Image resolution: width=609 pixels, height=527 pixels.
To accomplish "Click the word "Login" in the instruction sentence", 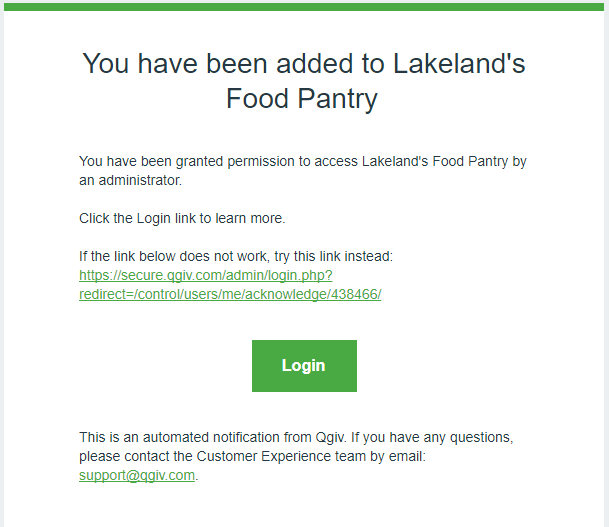I will click(153, 219).
